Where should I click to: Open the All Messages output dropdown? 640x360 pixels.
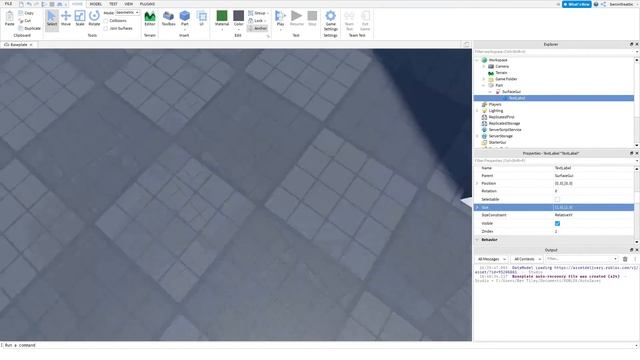491,259
